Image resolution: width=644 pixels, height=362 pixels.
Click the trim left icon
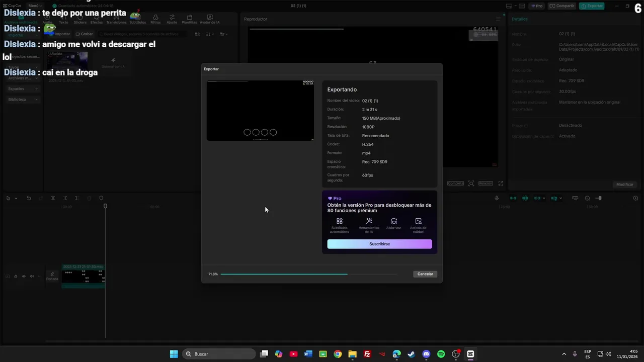click(x=65, y=198)
